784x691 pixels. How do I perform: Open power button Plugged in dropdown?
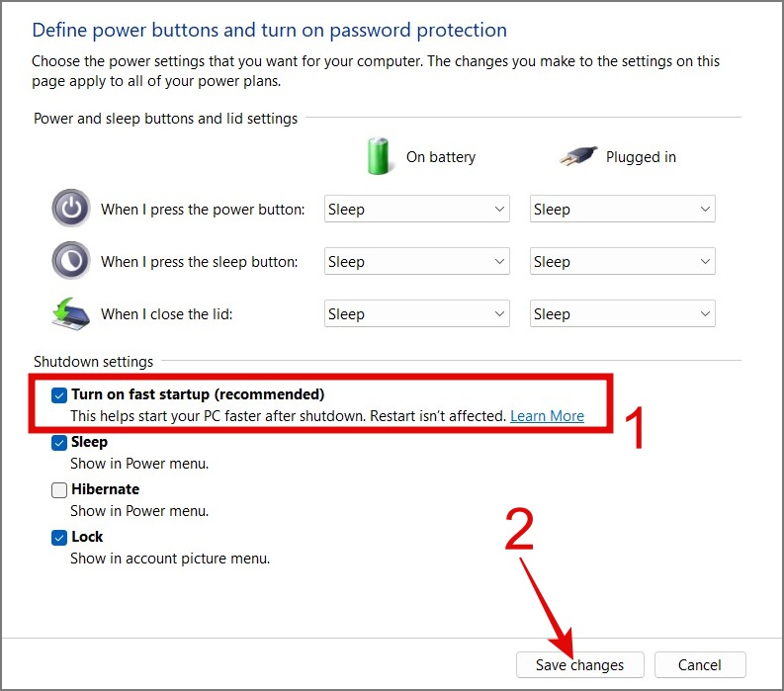[x=622, y=210]
